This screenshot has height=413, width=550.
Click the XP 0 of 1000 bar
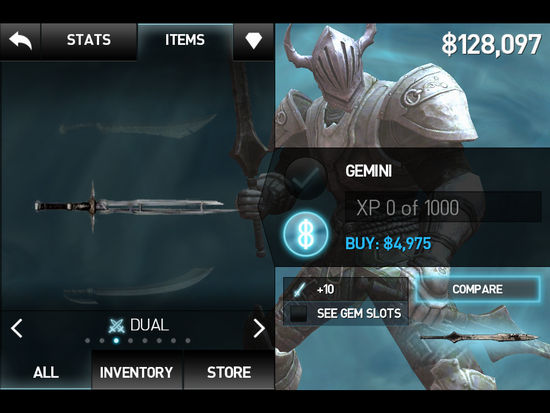point(443,207)
